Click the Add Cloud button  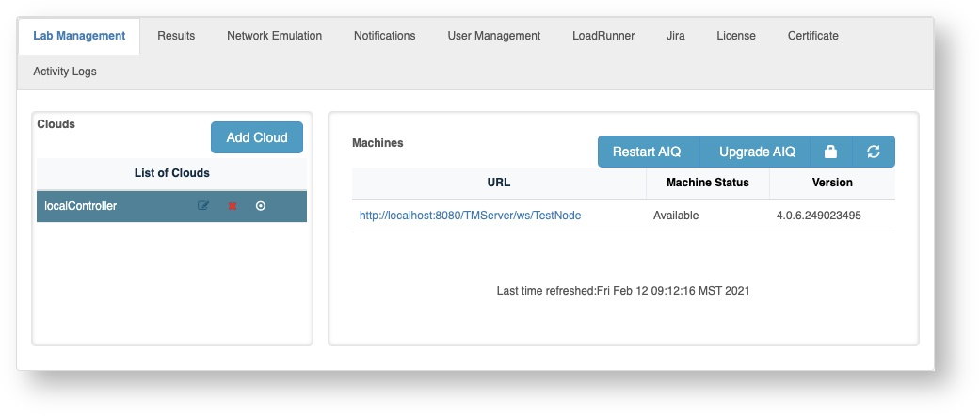tap(257, 137)
